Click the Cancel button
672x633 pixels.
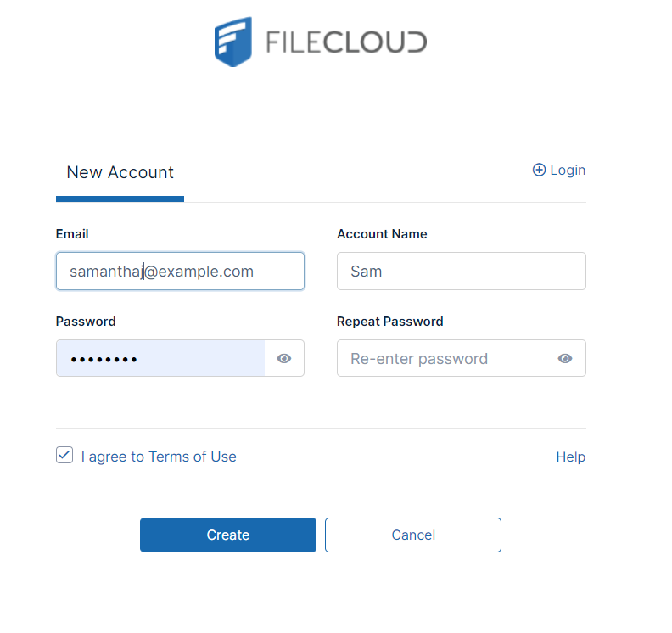pos(413,535)
